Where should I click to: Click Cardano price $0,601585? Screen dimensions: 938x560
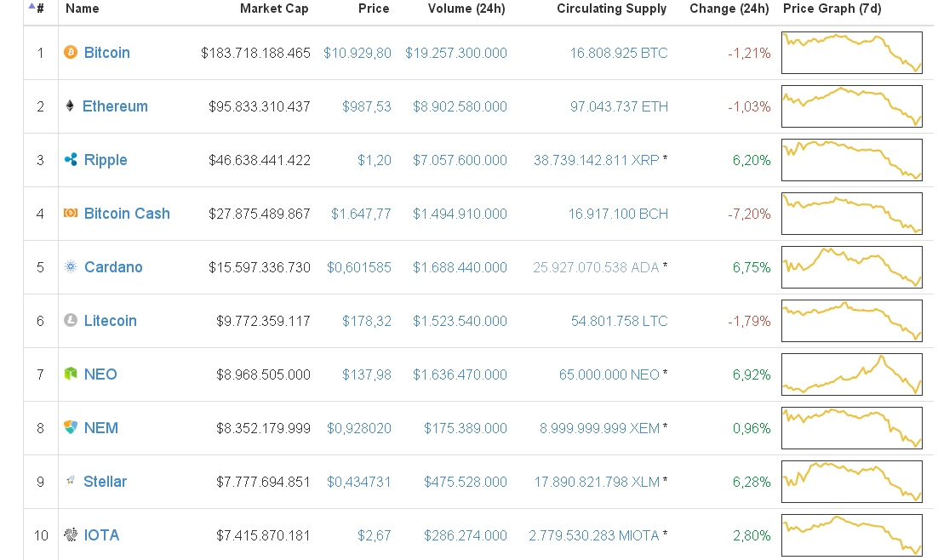click(359, 267)
